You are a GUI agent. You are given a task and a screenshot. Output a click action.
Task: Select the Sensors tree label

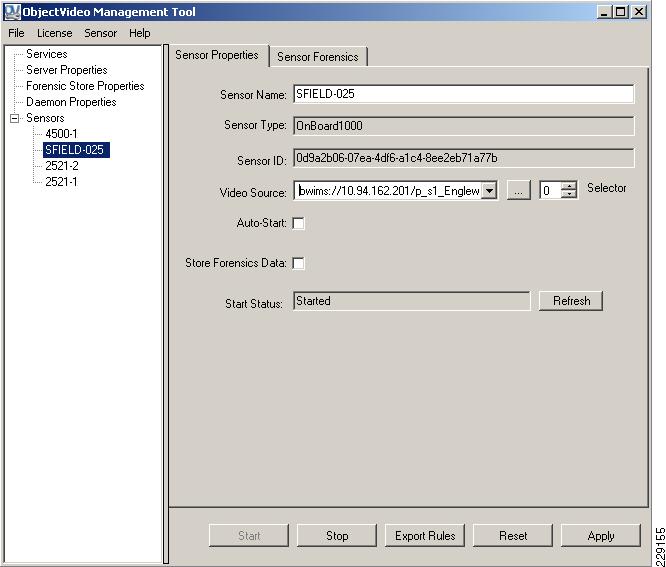(x=45, y=118)
